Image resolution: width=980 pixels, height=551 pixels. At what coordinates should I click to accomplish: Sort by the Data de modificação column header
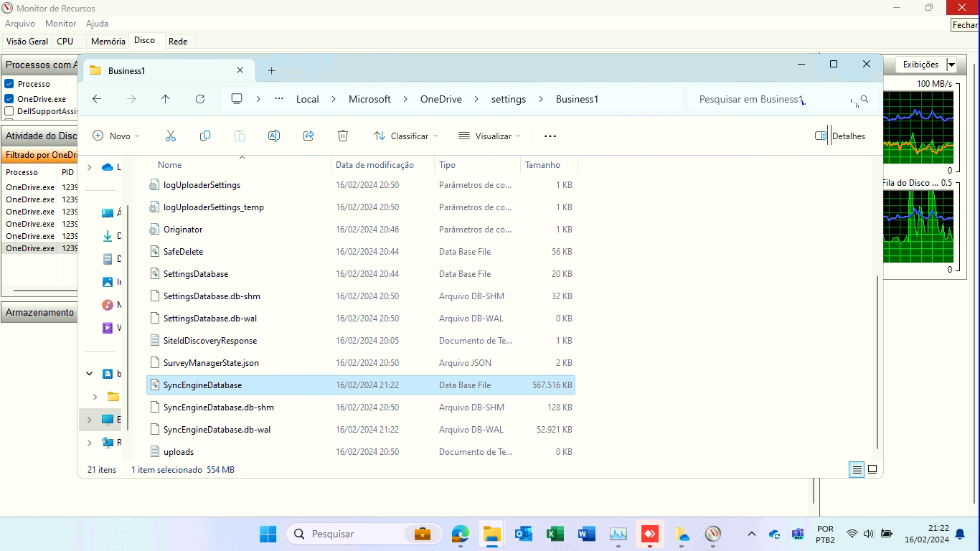[x=382, y=165]
